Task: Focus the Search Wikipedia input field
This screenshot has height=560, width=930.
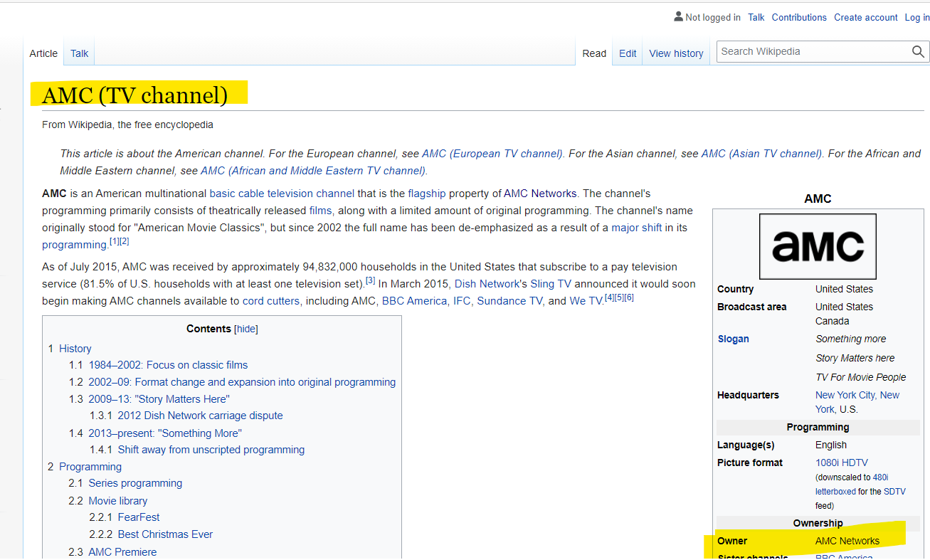Action: 814,51
